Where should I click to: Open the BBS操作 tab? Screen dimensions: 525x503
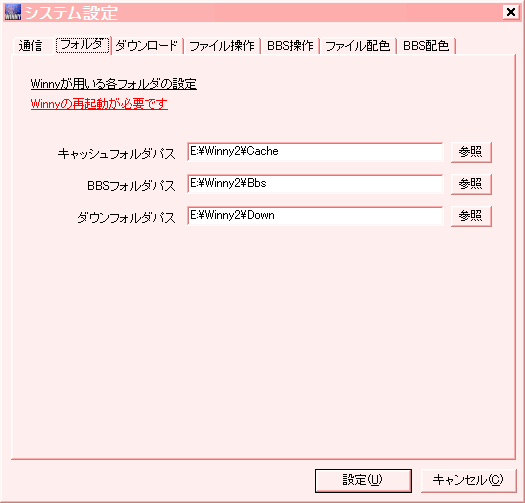coord(290,46)
